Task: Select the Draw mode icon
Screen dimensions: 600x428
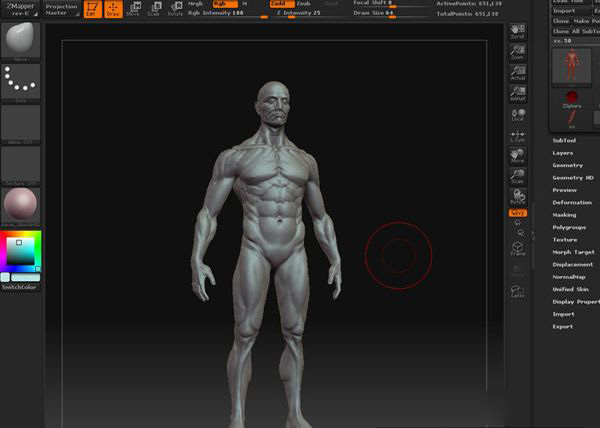Action: pos(113,9)
